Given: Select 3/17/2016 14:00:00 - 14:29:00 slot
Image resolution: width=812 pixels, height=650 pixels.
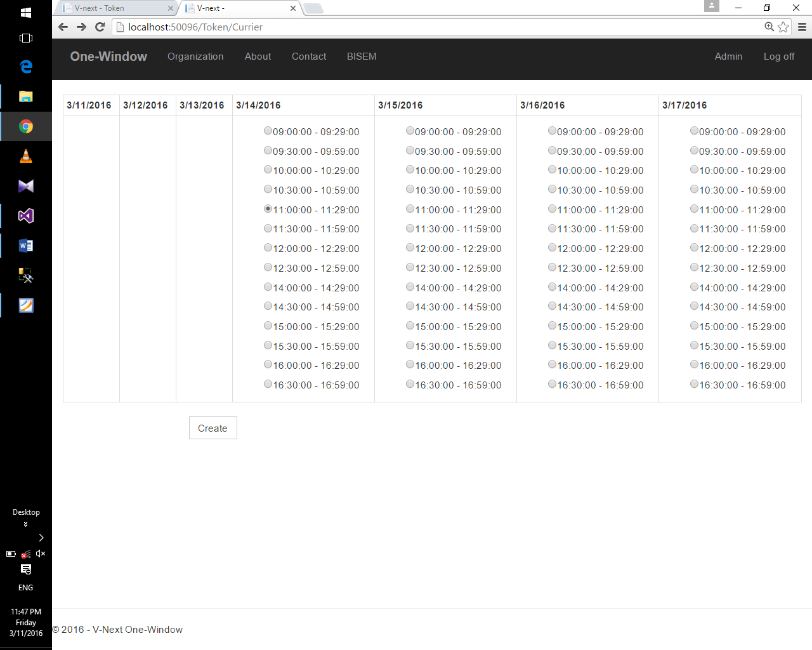Looking at the screenshot, I should (x=694, y=287).
